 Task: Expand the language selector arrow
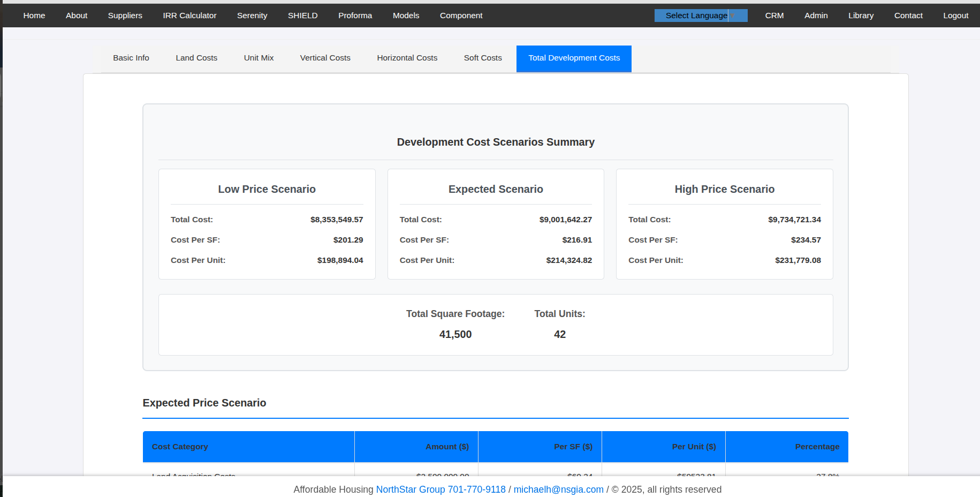(738, 16)
